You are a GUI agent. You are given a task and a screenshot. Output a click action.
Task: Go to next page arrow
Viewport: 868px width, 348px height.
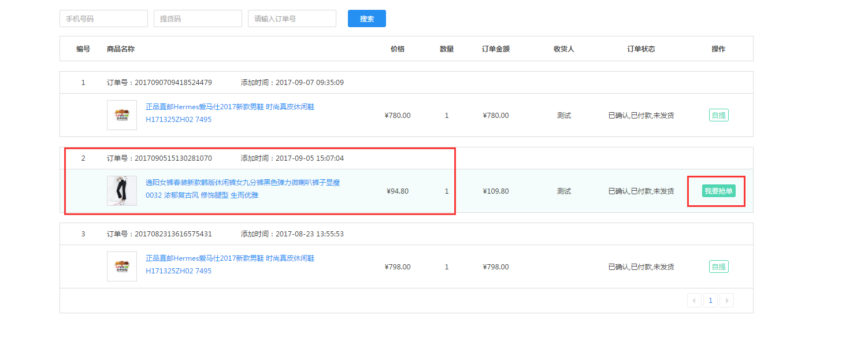[727, 300]
